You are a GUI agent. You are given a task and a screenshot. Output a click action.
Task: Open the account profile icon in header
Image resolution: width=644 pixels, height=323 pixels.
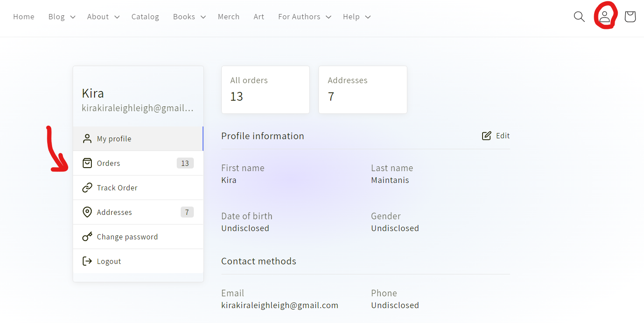point(605,17)
